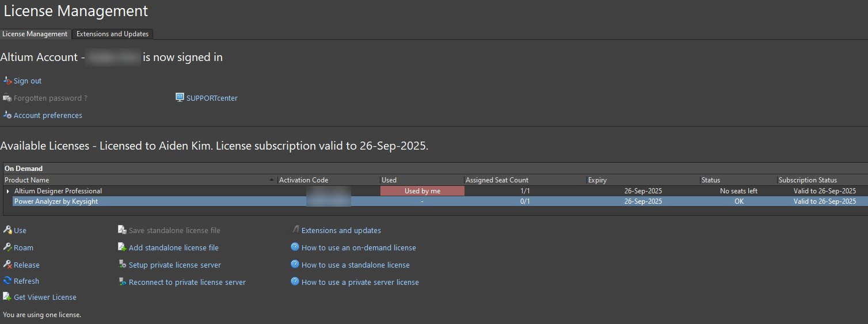Open Account preferences via its gear icon
Viewport: 868px width, 324px height.
tap(7, 115)
